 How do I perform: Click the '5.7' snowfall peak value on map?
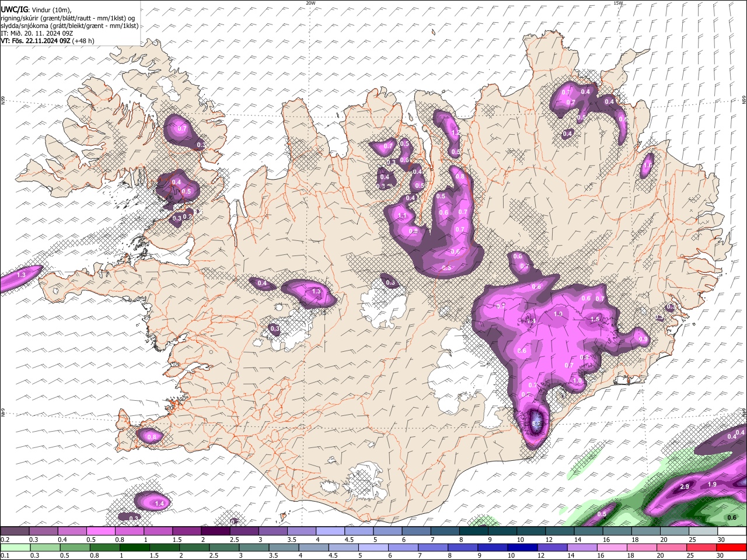click(x=536, y=424)
